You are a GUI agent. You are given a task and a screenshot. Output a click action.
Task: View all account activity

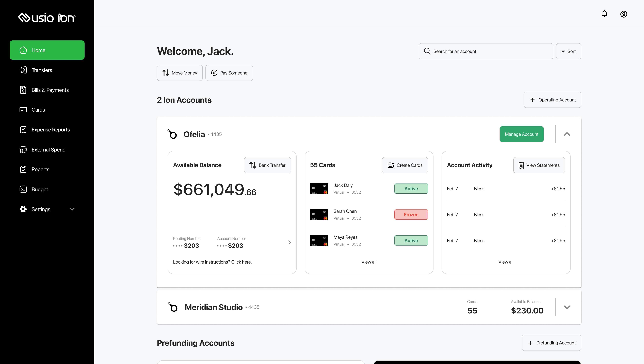[x=506, y=262]
